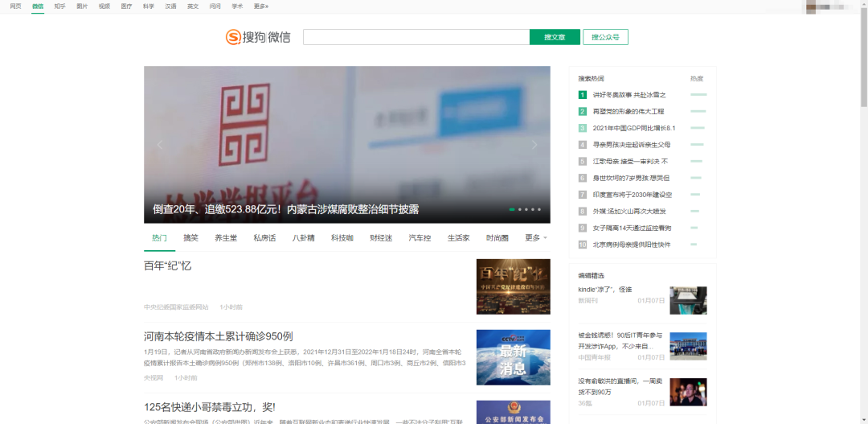868x424 pixels.
Task: Click the 搜公众号 button
Action: pos(606,37)
